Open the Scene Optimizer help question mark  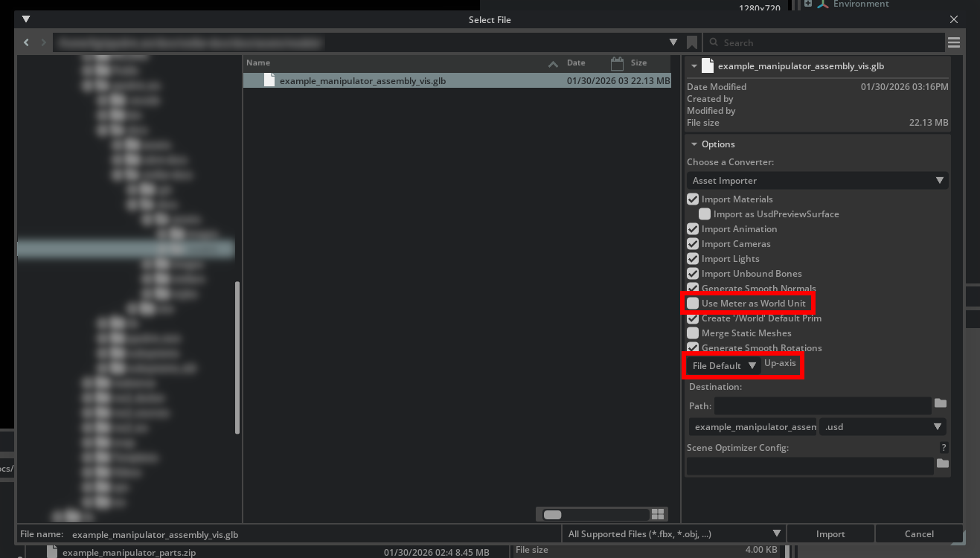click(944, 448)
